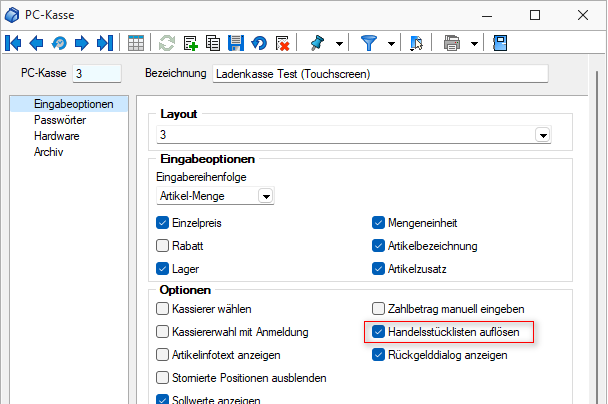608x404 pixels.
Task: Go to the next record
Action: tap(82, 43)
